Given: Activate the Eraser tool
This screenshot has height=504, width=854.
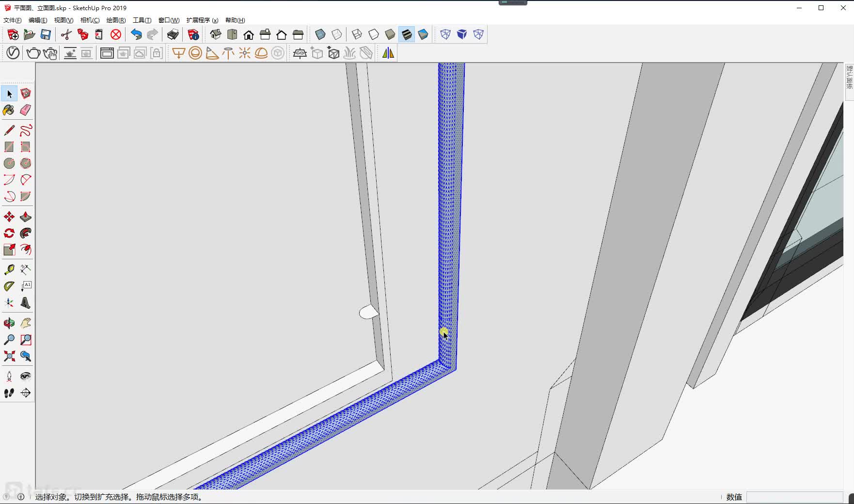Looking at the screenshot, I should tap(26, 110).
